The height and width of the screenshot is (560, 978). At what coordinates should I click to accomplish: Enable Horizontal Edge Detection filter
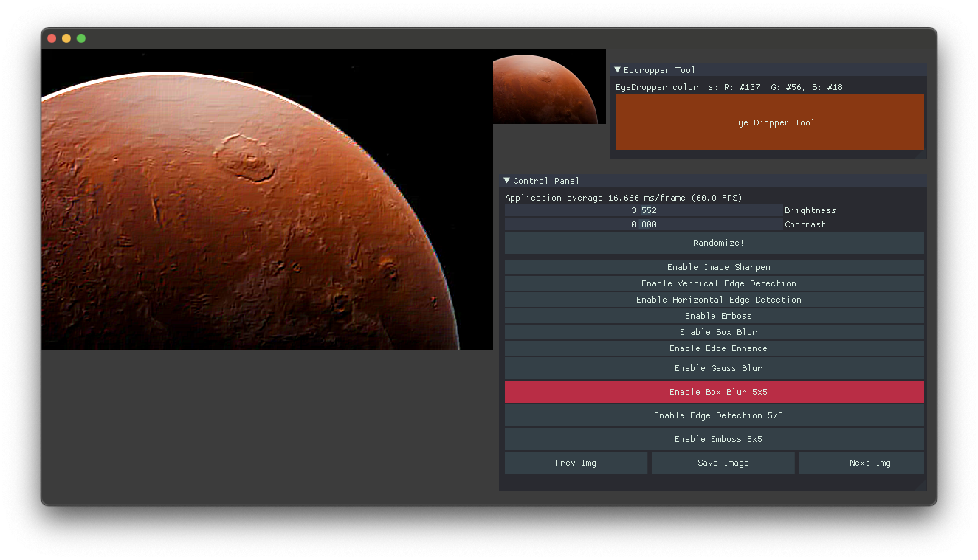714,300
